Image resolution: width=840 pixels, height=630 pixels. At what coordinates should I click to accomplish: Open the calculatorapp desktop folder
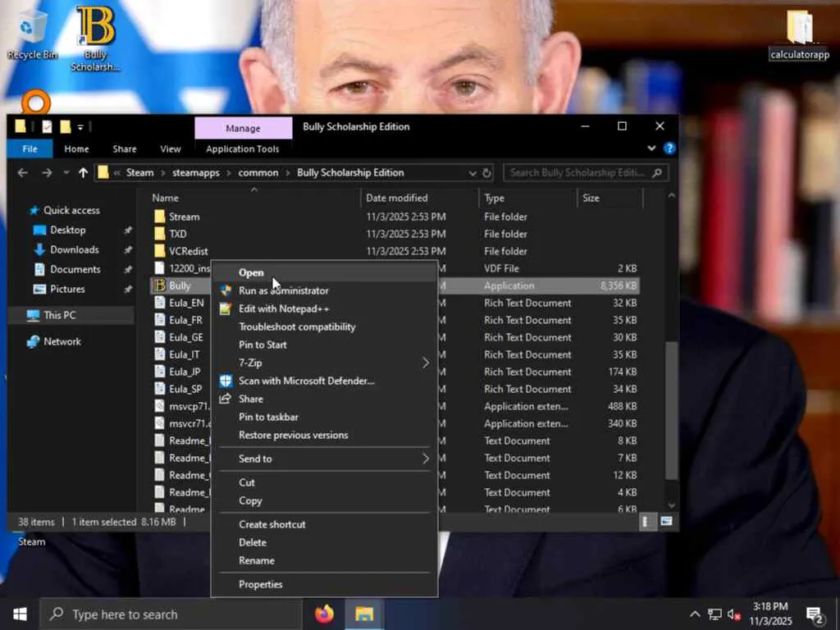799,34
